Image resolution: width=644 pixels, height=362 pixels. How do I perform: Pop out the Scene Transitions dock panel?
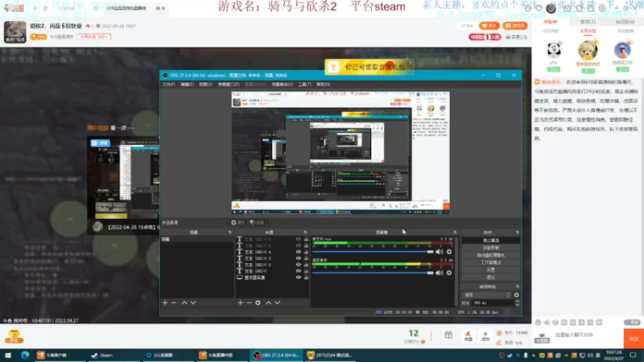(517, 286)
